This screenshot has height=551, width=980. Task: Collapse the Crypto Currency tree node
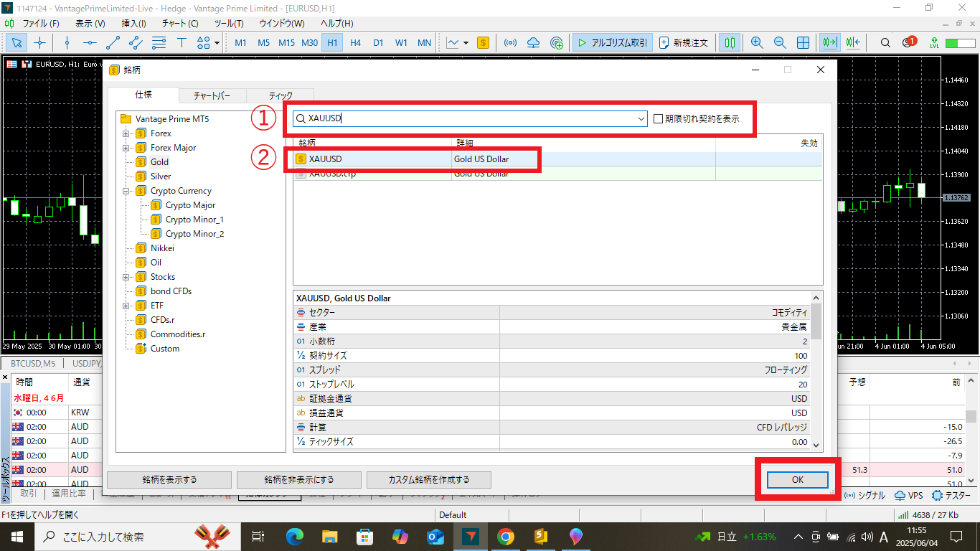[126, 191]
